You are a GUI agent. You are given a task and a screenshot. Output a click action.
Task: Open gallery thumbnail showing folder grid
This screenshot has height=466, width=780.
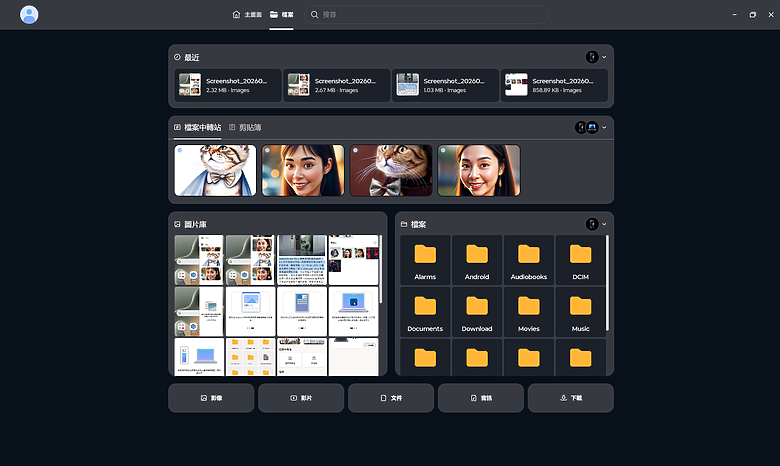[x=250, y=357]
